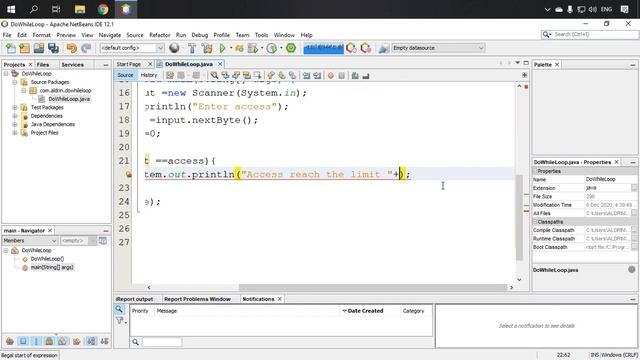Open the Tools menu
Viewport: 640px width, 360px height.
point(261,35)
